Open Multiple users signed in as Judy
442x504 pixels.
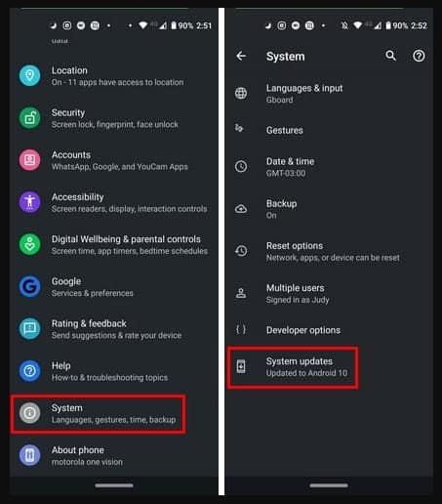pyautogui.click(x=329, y=293)
